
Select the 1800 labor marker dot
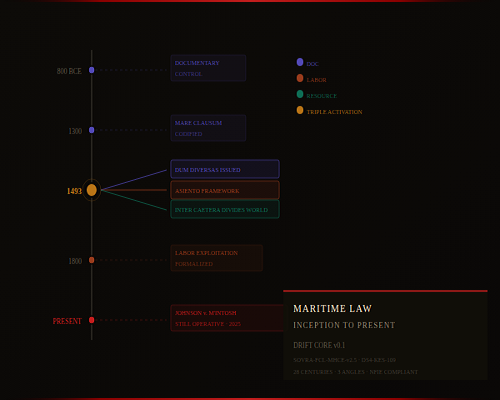coord(92,260)
